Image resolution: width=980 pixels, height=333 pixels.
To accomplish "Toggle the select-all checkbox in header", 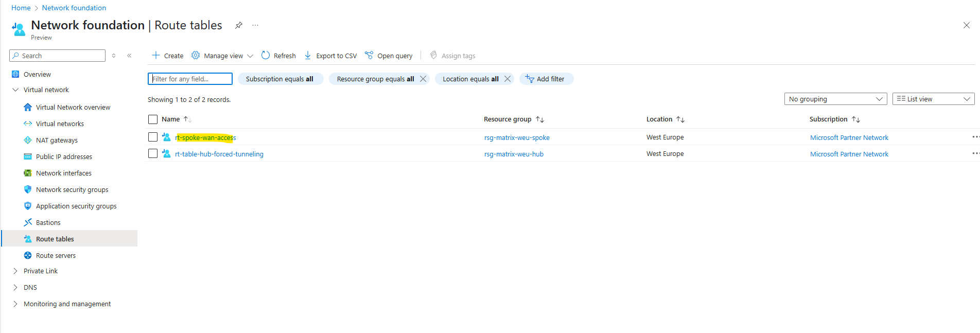I will 153,119.
